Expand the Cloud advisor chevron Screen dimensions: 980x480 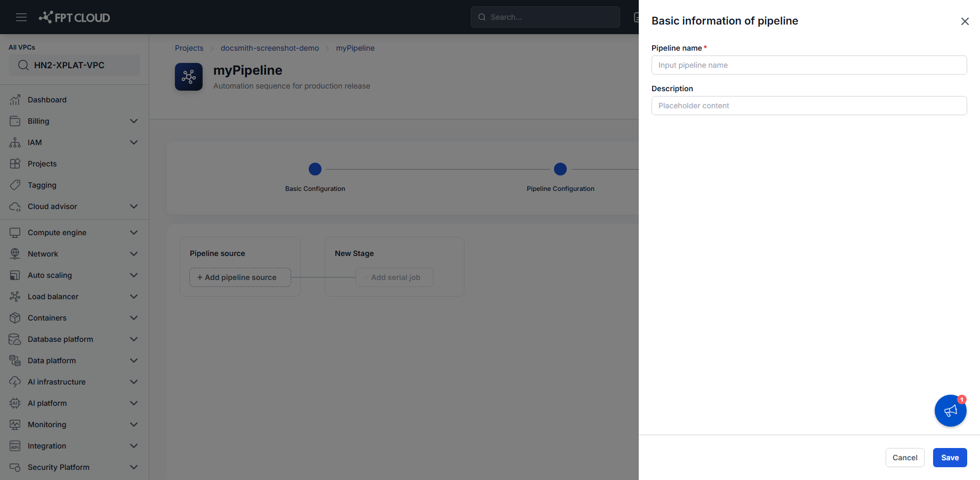pos(134,206)
